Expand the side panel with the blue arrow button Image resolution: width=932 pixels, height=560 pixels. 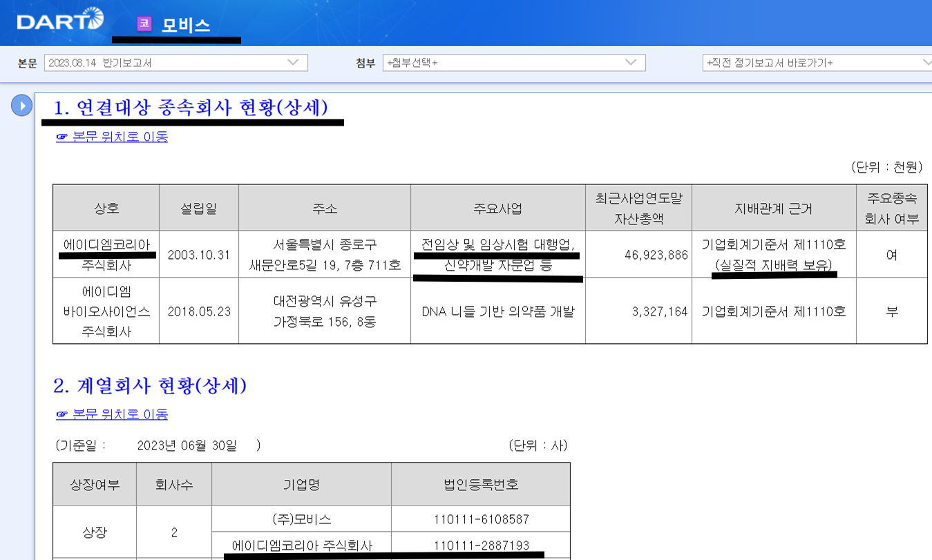click(x=21, y=106)
